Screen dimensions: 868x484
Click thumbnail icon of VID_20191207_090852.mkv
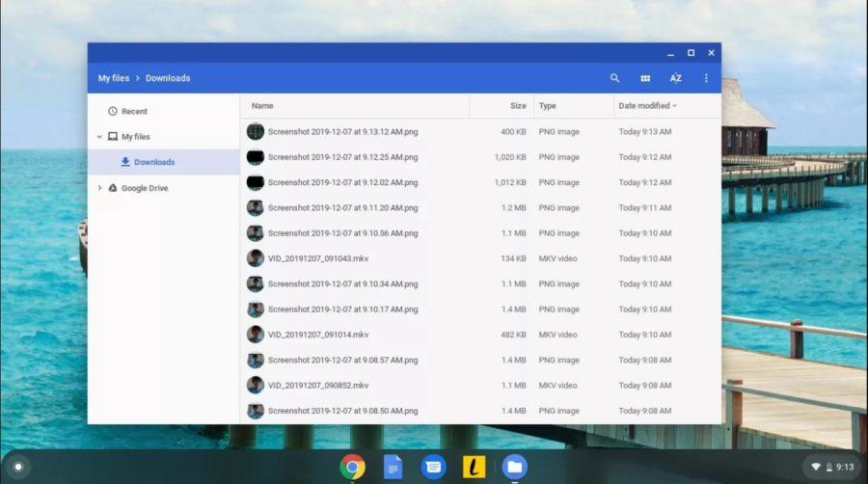(256, 385)
